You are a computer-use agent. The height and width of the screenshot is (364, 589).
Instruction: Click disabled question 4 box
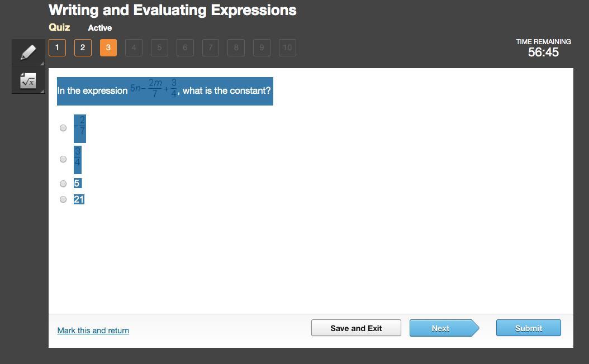coord(134,47)
